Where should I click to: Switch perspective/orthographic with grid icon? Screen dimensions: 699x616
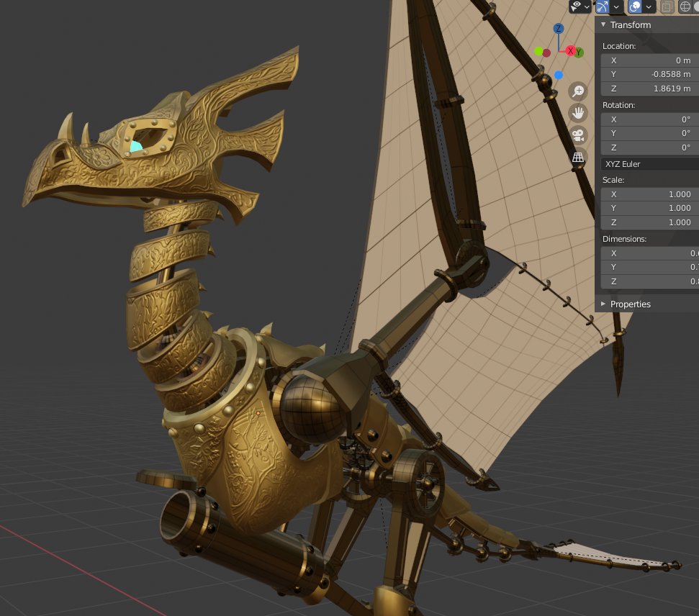pos(578,157)
